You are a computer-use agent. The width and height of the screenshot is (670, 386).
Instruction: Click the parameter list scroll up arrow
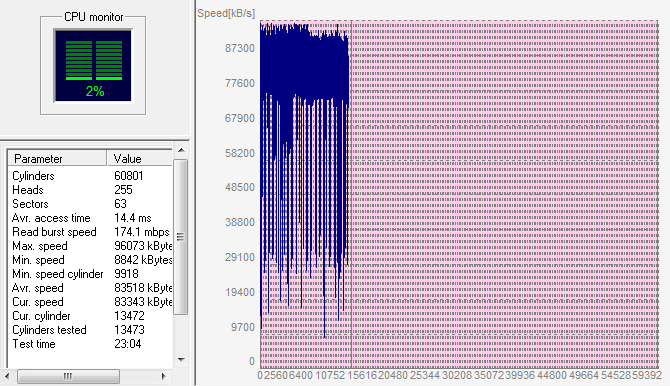pos(181,150)
